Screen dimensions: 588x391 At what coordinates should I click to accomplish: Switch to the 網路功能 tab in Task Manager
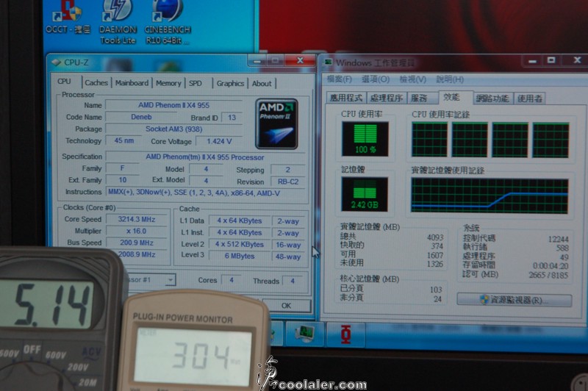point(492,98)
